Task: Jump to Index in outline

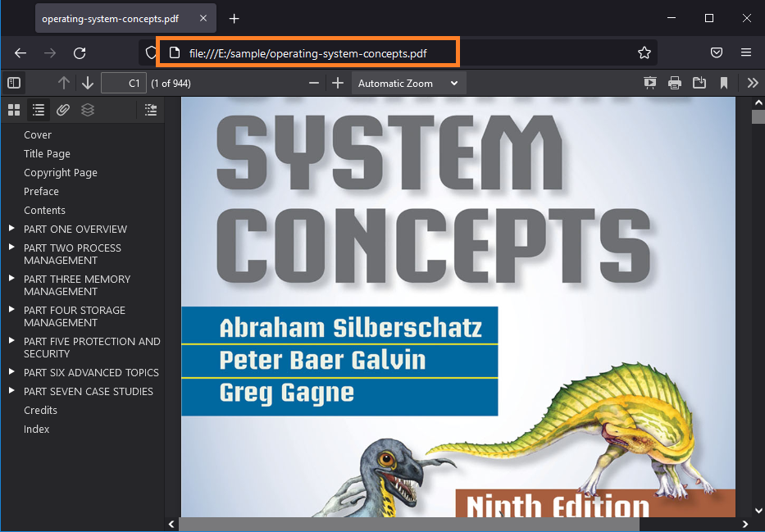Action: [37, 430]
